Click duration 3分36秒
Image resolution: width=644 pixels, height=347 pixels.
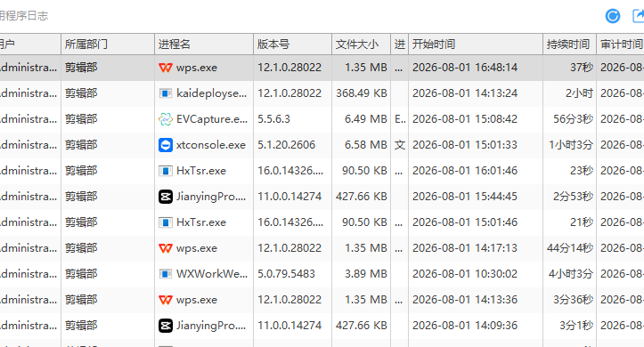573,300
